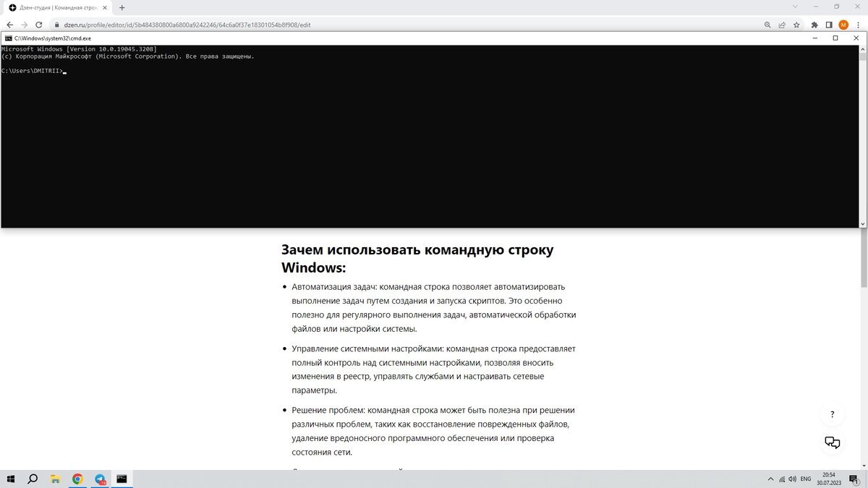Bookmark this tab with the star icon

(796, 25)
